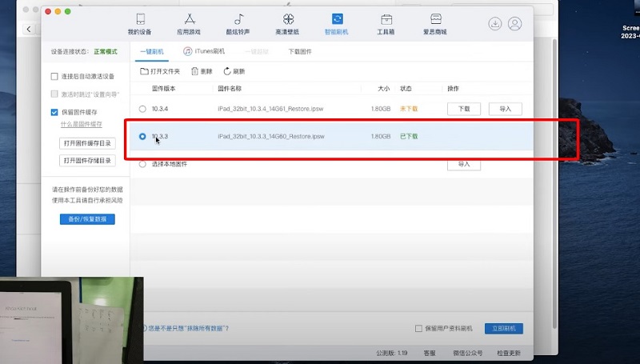Screen dimensions: 640x364
Task: Uncheck 保留固件缓存 checkbox
Action: pos(54,112)
